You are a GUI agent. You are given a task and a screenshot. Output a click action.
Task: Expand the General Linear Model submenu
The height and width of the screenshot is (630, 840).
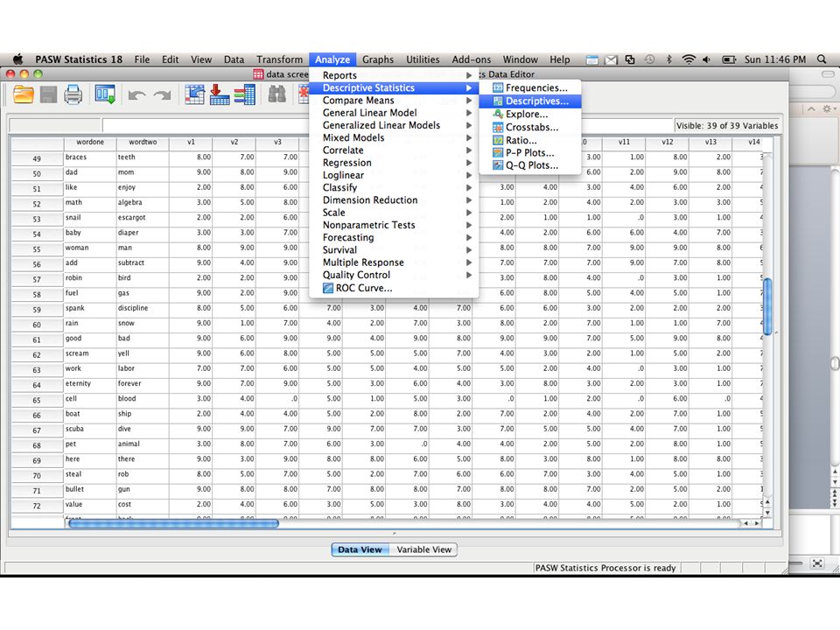point(394,113)
